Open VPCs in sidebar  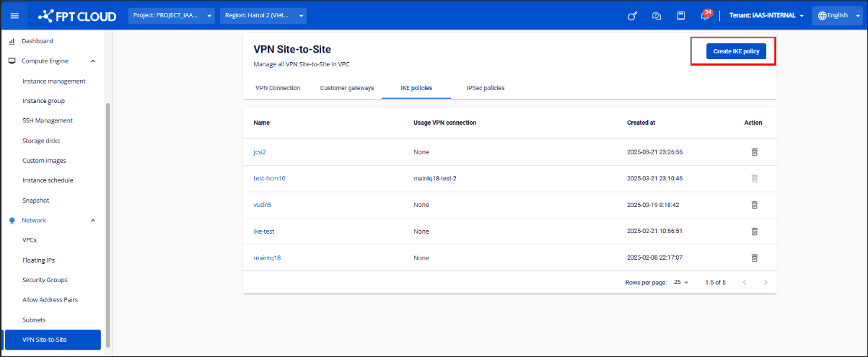(x=30, y=240)
